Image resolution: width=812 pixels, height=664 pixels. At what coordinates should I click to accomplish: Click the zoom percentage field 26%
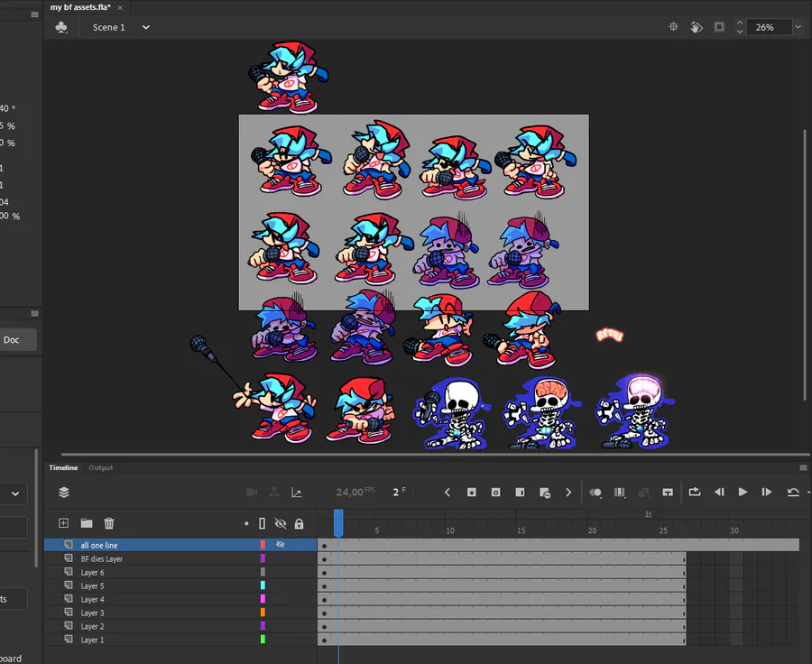coord(769,27)
